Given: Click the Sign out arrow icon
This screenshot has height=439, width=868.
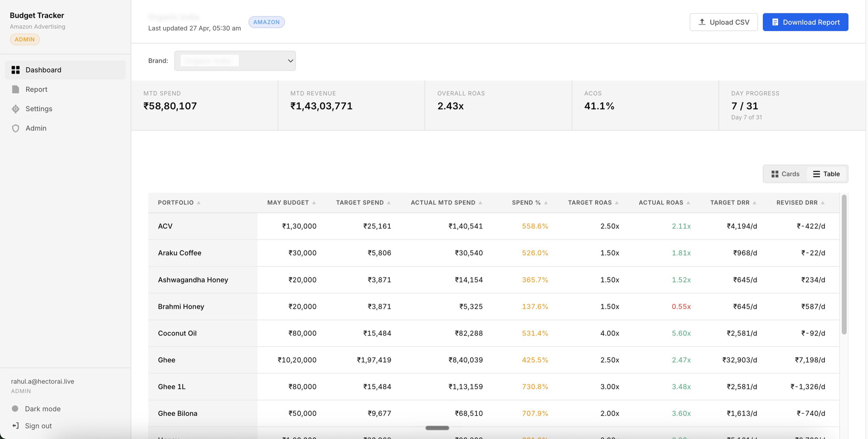Looking at the screenshot, I should (15, 426).
